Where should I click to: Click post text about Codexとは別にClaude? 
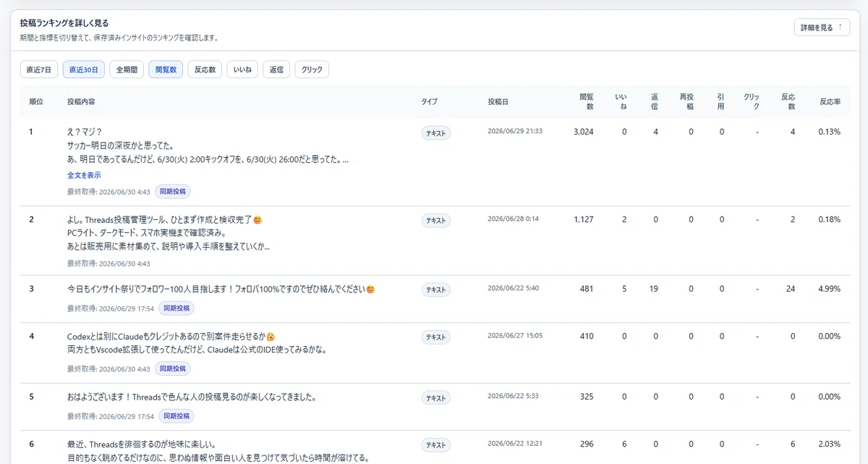pos(197,344)
